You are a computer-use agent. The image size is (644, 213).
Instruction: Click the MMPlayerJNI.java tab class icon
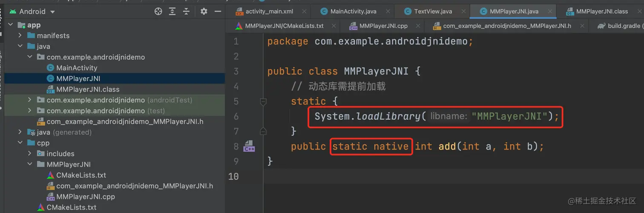483,12
